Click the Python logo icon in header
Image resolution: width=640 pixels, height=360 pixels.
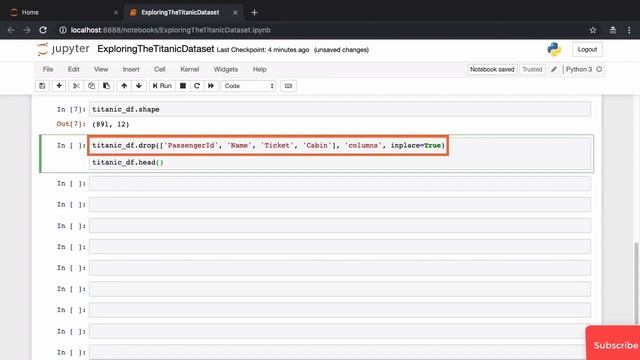coord(554,49)
